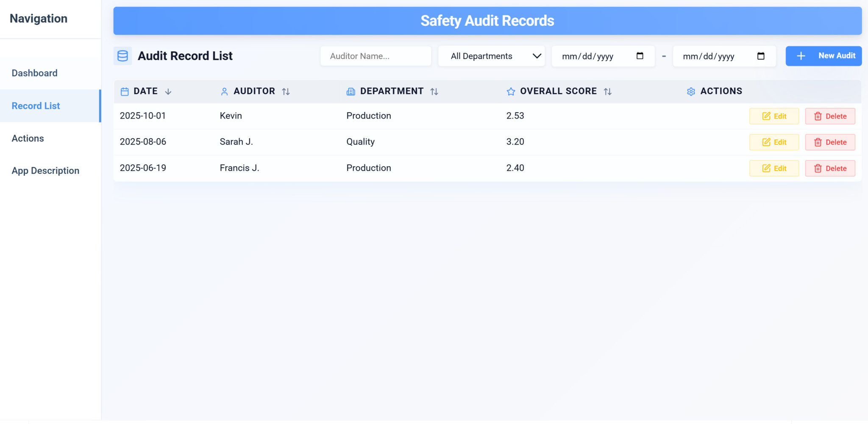Open end date calendar picker icon
This screenshot has height=424, width=868.
click(761, 56)
